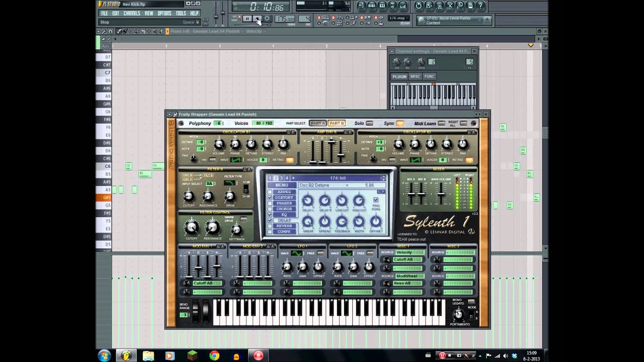Select PART A in Sylenth1
The image size is (644, 362).
click(x=318, y=123)
